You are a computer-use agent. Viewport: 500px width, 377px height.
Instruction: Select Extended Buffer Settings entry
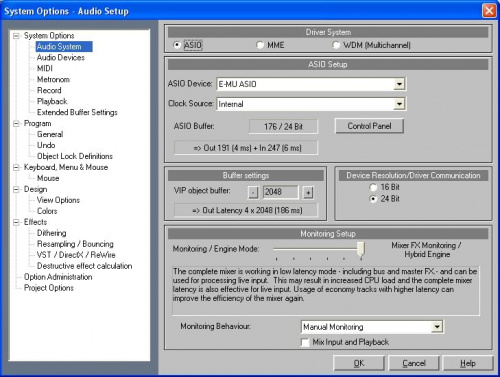pyautogui.click(x=77, y=112)
